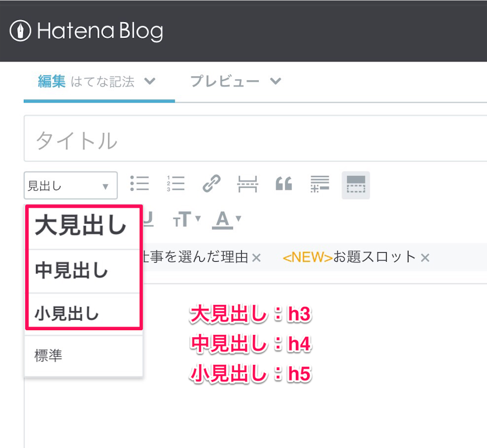This screenshot has height=448, width=487.
Task: Open the Hatena Blog home link text
Action: (100, 31)
